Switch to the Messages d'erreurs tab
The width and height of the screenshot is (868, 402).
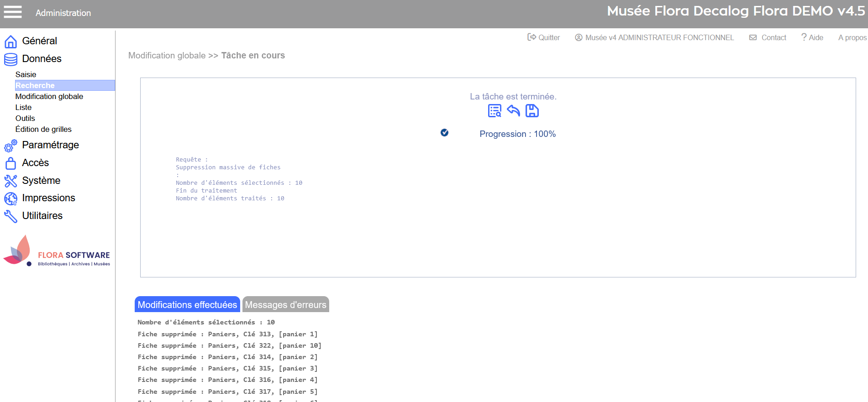point(285,305)
